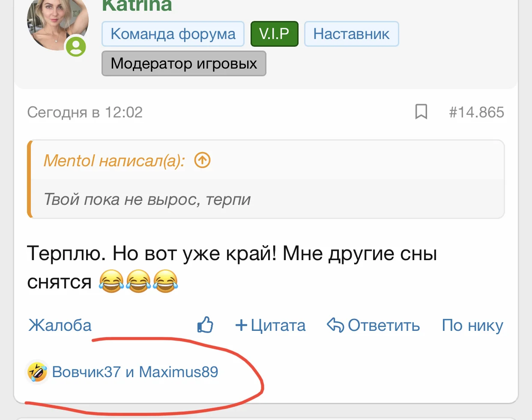Screen dimensions: 532x420
Task: Click the plus icon next to Цитата
Action: [x=241, y=325]
